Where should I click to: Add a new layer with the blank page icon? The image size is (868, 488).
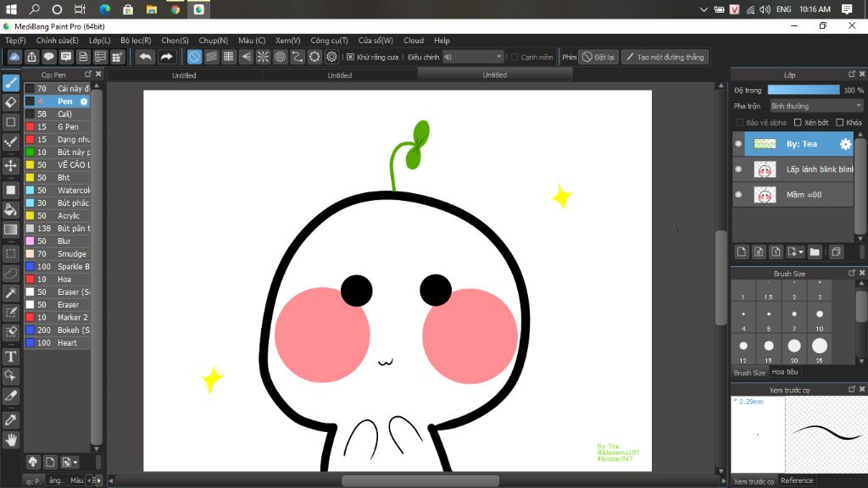(742, 252)
